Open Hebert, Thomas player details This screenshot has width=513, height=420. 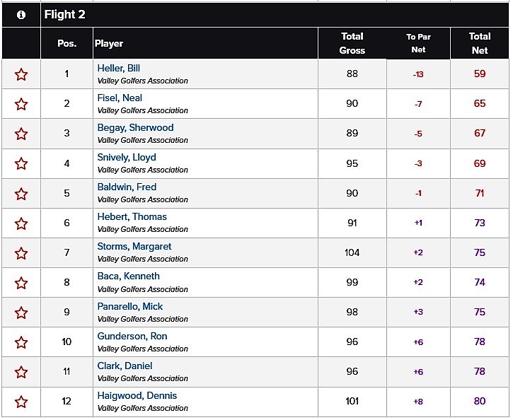pos(132,216)
